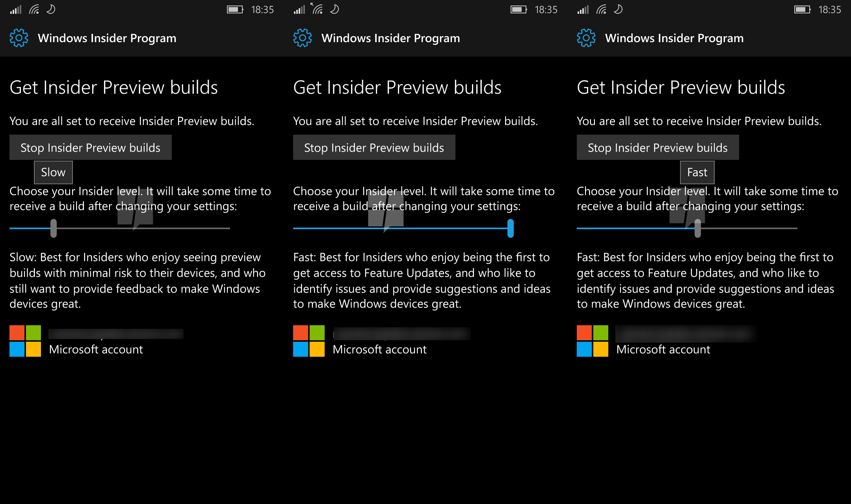Click the Microsoft logo in right screen
Viewport: 851px width, 504px height.
[593, 341]
